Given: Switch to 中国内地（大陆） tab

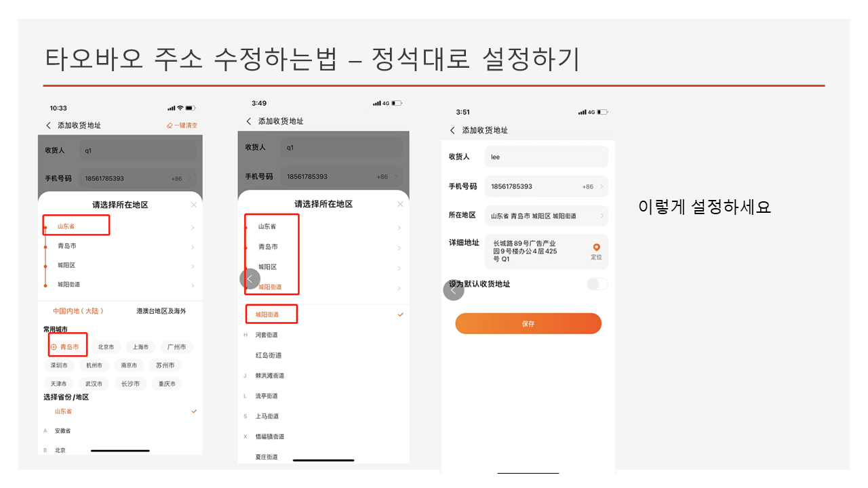Looking at the screenshot, I should click(x=79, y=311).
